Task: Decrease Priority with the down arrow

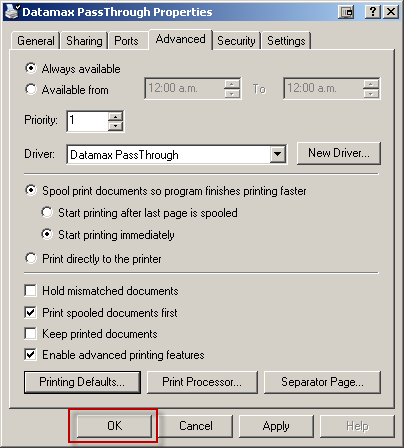Action: click(x=115, y=126)
